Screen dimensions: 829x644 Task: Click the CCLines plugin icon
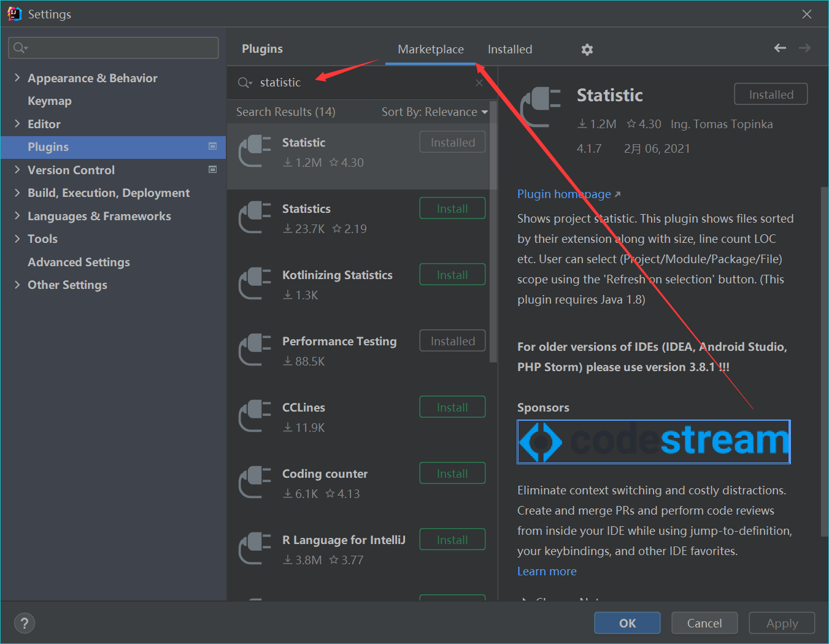point(255,417)
